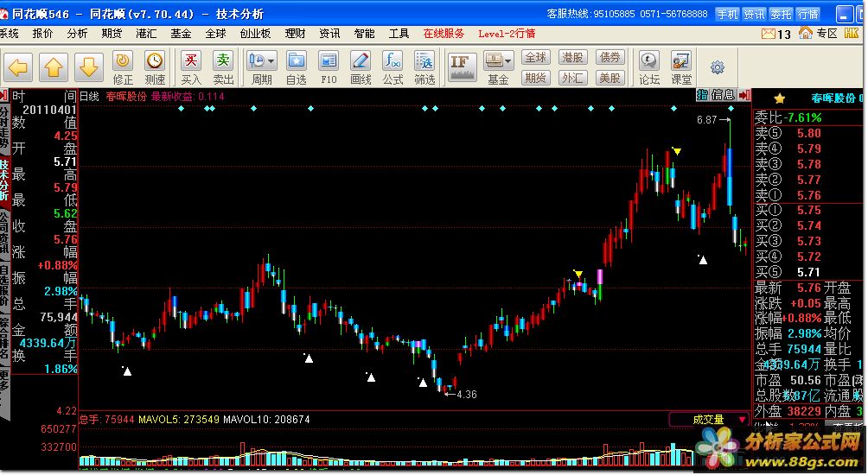Open the 基金 menu
868x475 pixels.
[181, 34]
